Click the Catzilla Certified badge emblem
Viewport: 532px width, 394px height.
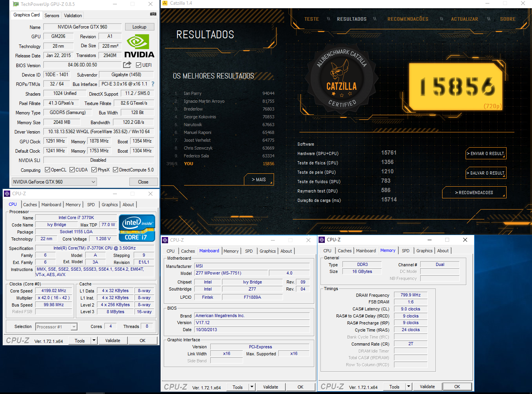tap(342, 79)
